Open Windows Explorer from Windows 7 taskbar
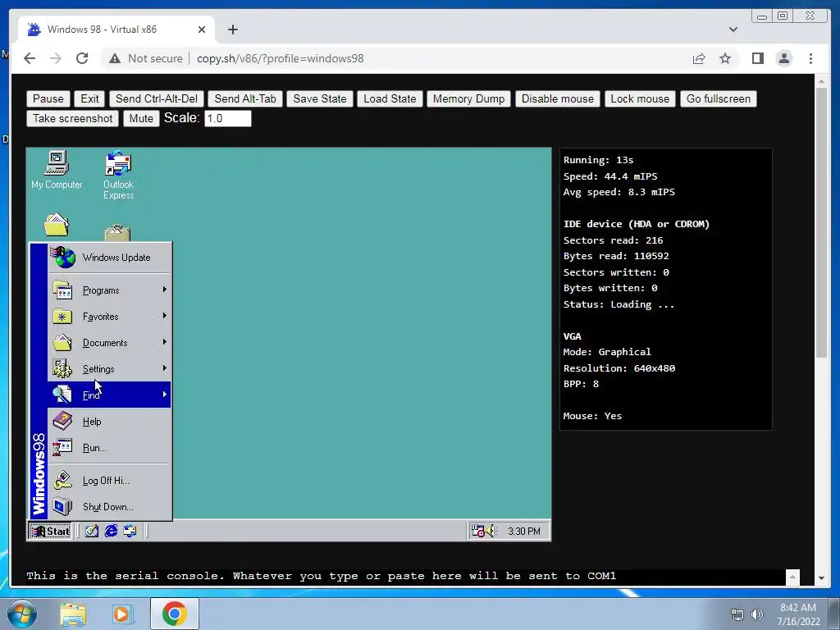Viewport: 840px width, 630px height. point(73,614)
